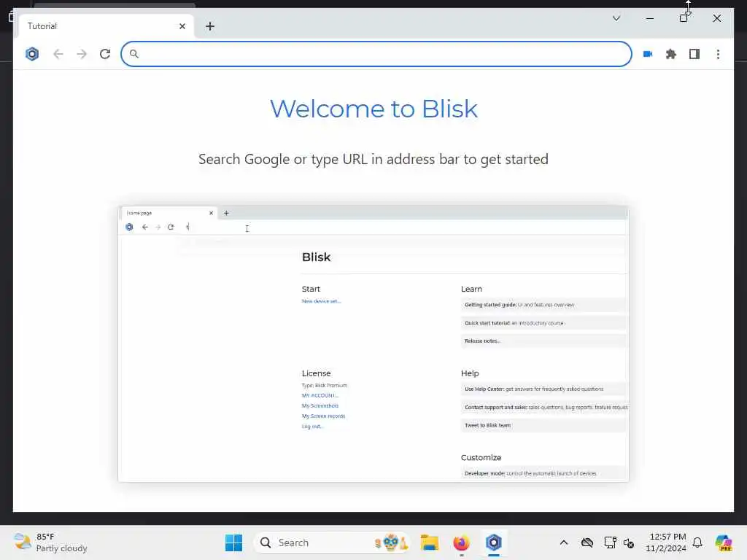The image size is (747, 560).
Task: Expand the tab search chevron
Action: 616,18
